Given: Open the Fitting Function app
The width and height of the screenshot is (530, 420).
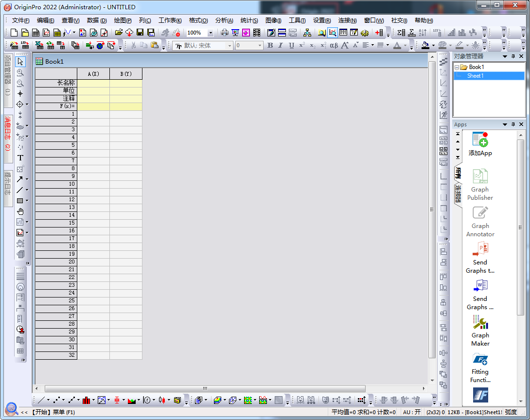Looking at the screenshot, I should click(480, 368).
